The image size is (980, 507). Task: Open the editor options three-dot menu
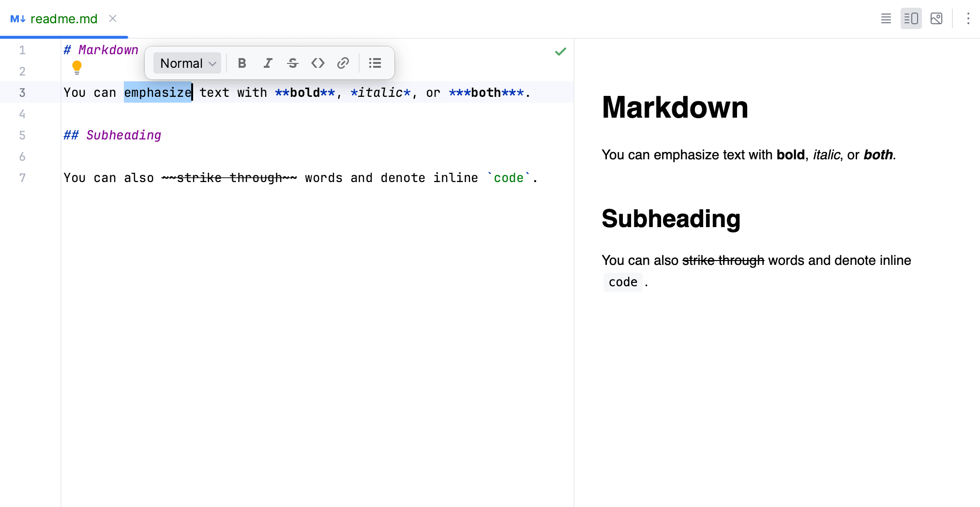[968, 18]
